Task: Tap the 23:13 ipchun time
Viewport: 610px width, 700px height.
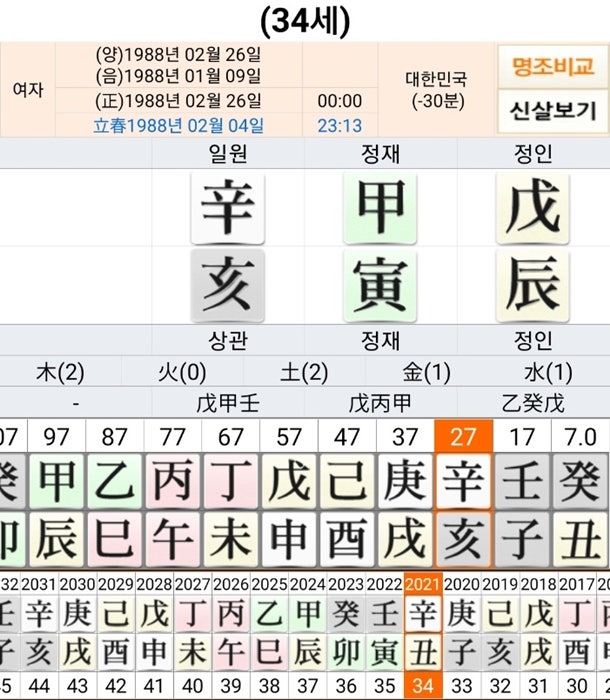Action: point(340,125)
